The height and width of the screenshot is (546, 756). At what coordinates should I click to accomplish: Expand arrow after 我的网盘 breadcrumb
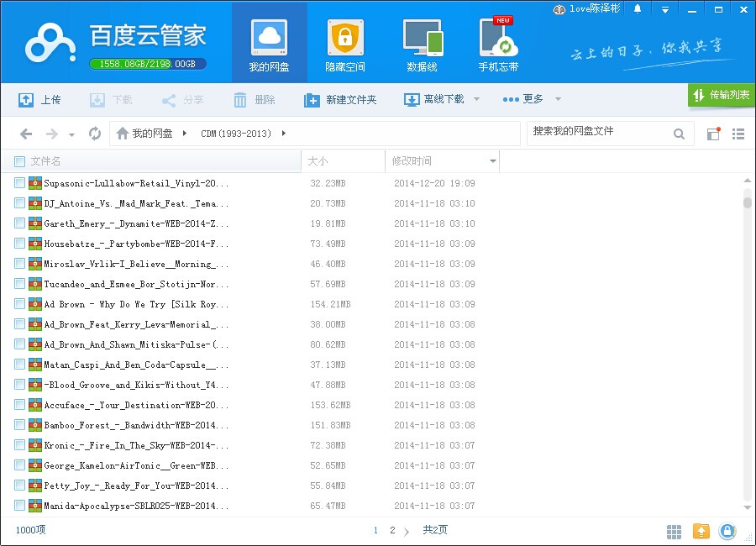click(x=184, y=133)
